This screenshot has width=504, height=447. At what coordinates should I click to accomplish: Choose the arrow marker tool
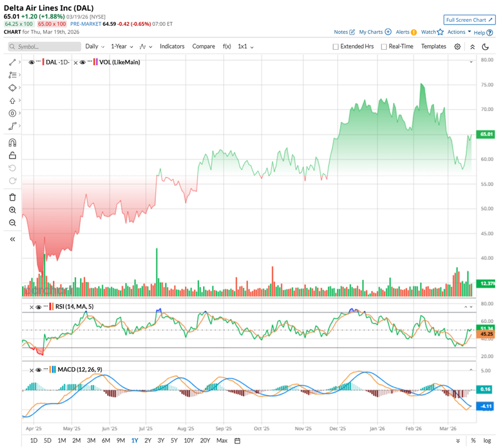(x=12, y=101)
